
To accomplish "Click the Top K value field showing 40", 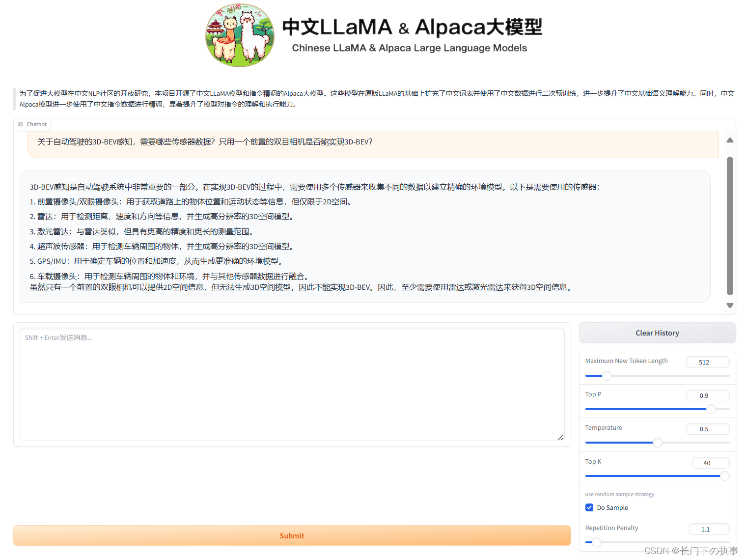I will coord(711,463).
